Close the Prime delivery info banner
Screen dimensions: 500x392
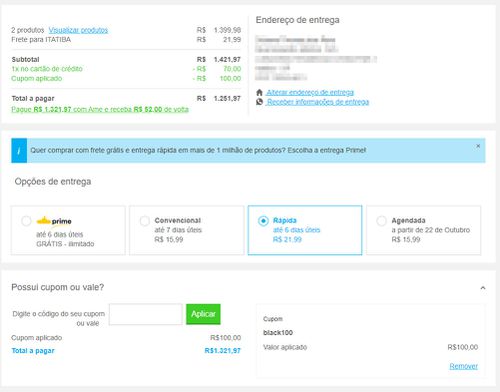(x=478, y=146)
